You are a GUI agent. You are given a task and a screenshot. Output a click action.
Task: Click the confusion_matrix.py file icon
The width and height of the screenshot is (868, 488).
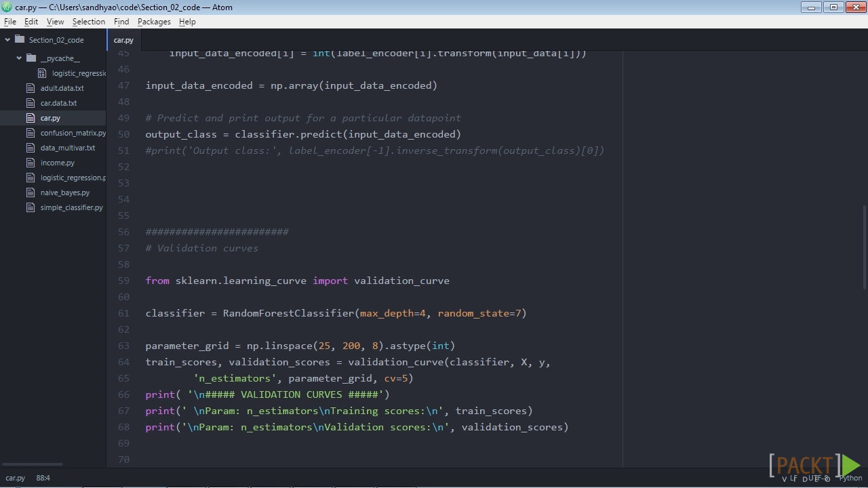[30, 133]
